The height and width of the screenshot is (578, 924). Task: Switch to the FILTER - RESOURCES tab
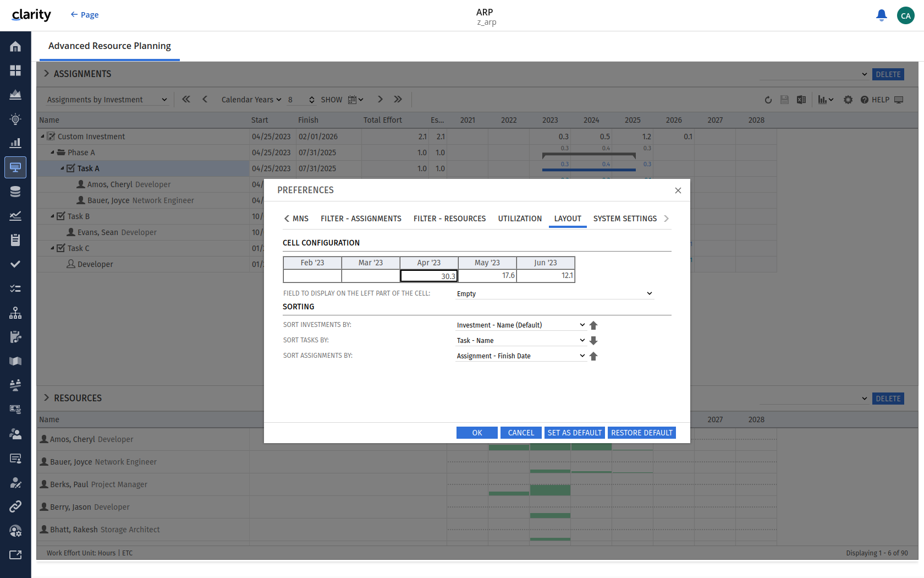[x=449, y=219]
